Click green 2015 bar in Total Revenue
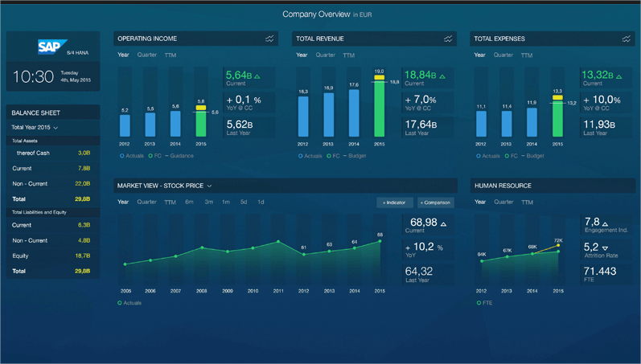Screen dimensions: 641x364 [379, 108]
